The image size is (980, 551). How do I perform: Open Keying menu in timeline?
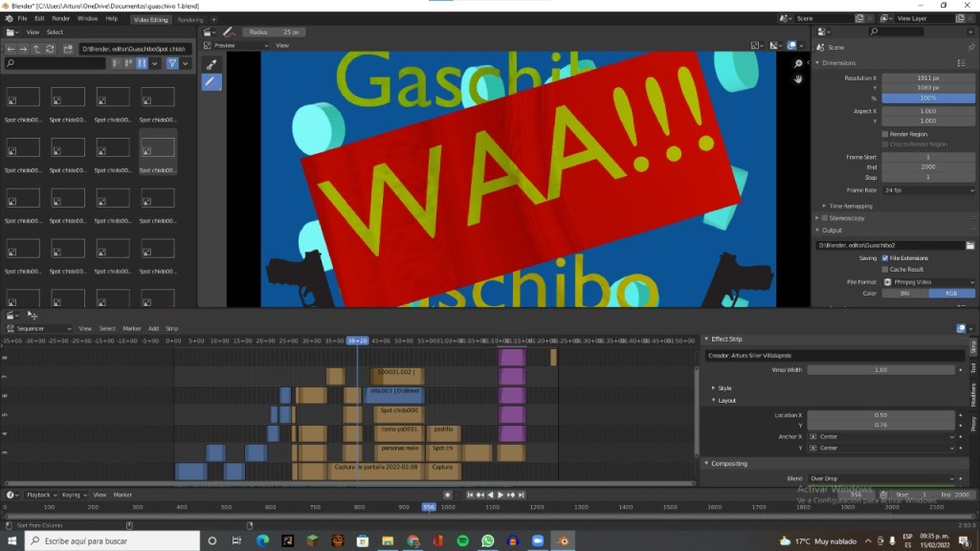click(73, 495)
